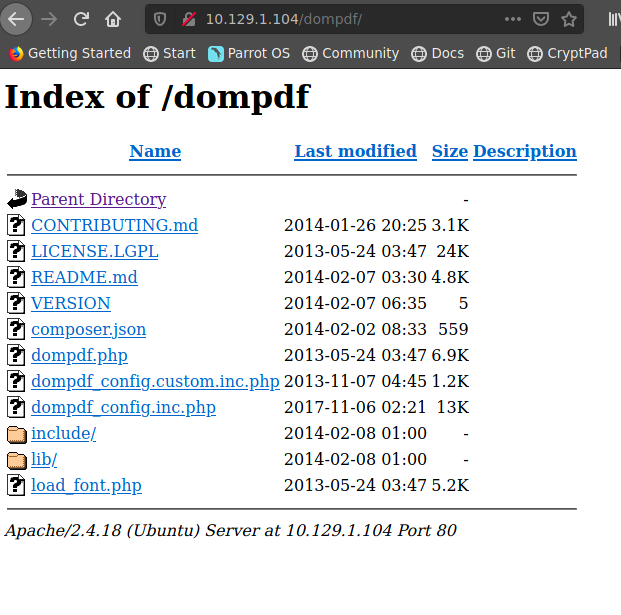Select the size value '6.9K'

pos(450,355)
